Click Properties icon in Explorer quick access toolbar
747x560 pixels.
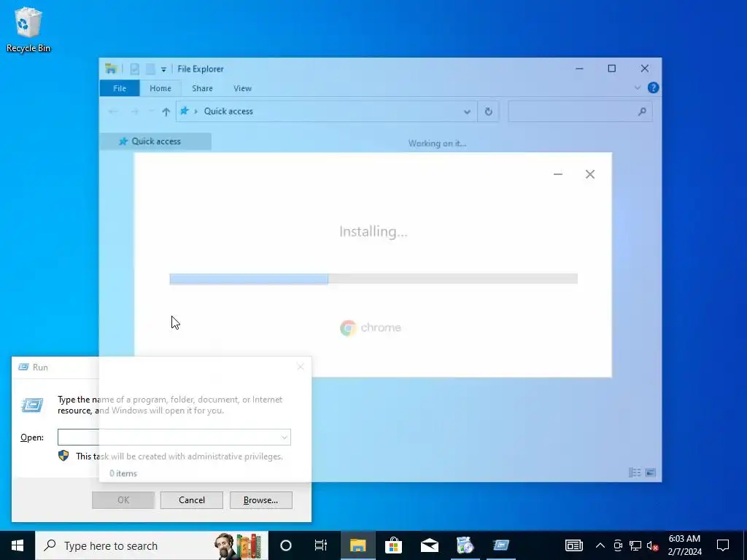[x=135, y=69]
